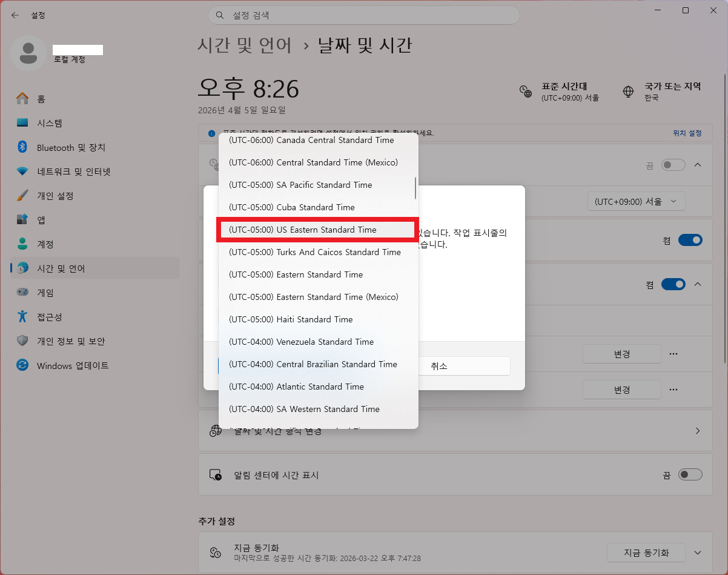Click the local account avatar icon
728x575 pixels.
[28, 53]
